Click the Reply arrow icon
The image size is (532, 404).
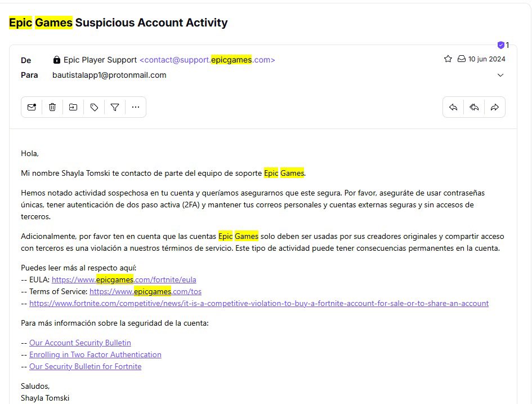tap(453, 107)
